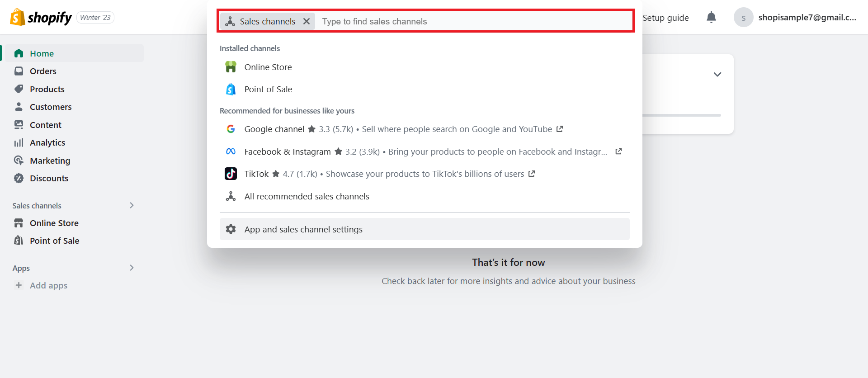The height and width of the screenshot is (378, 868).
Task: Click the account avatar circle
Action: pyautogui.click(x=743, y=18)
